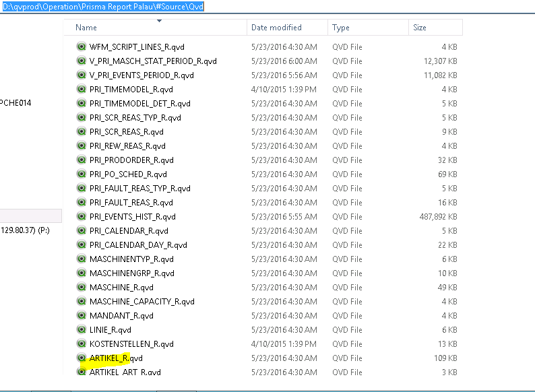
Task: Select the PCHE014 item in navigation pane
Action: (15, 102)
